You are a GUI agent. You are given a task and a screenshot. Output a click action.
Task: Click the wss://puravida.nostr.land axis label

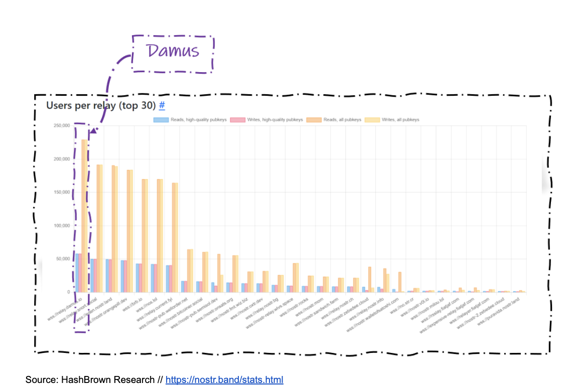498,312
